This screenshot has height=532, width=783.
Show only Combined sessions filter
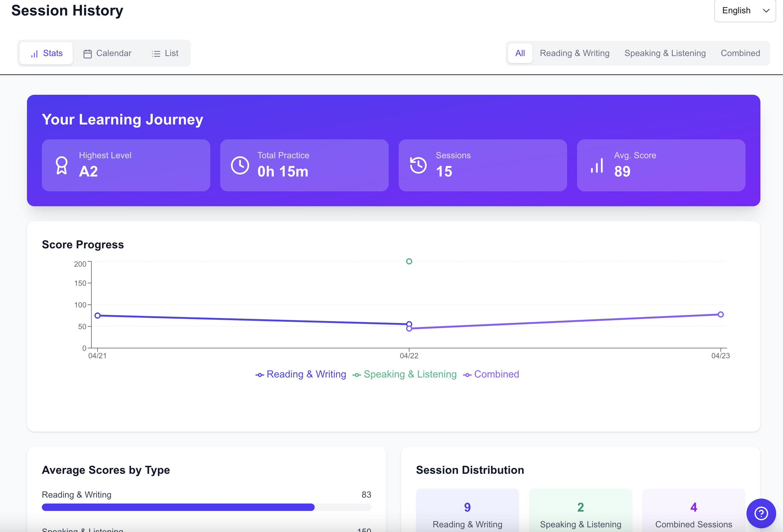coord(740,53)
